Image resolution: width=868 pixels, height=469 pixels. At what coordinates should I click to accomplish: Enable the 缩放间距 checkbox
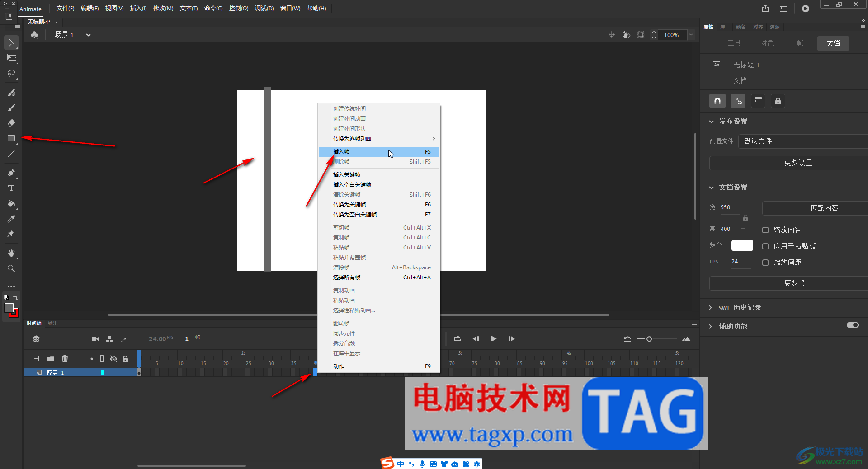[765, 263]
